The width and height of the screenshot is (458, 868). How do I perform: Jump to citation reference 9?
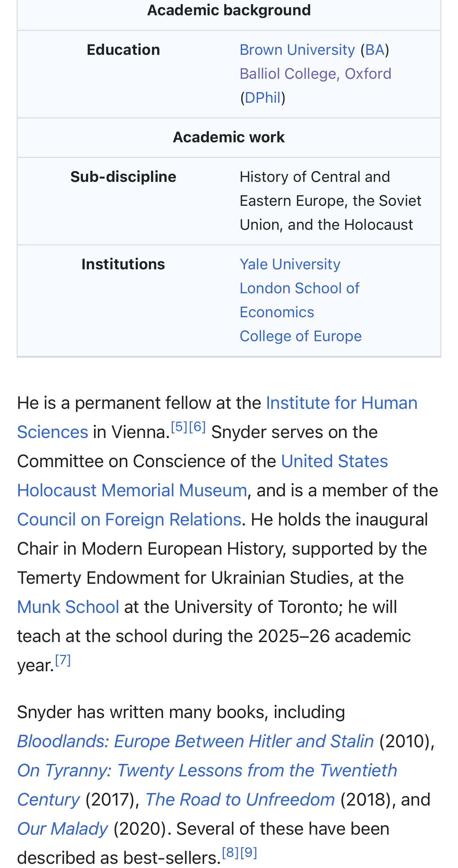tap(249, 852)
